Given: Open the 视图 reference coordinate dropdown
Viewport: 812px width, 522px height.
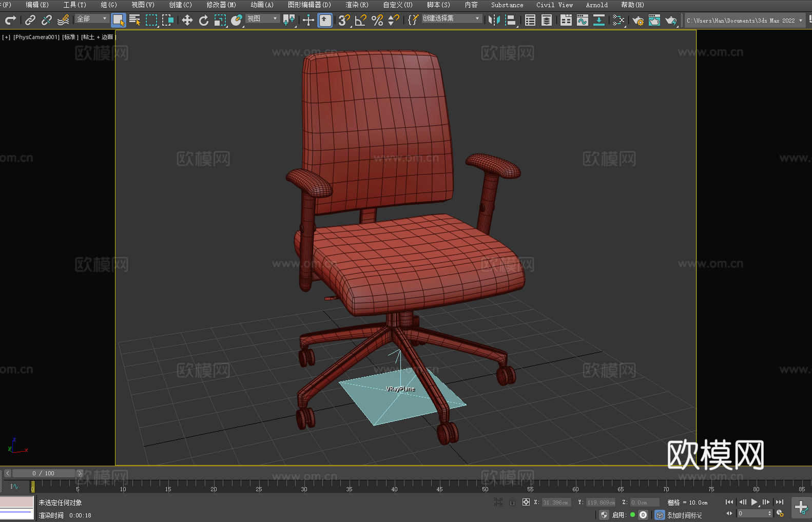Looking at the screenshot, I should [262, 18].
